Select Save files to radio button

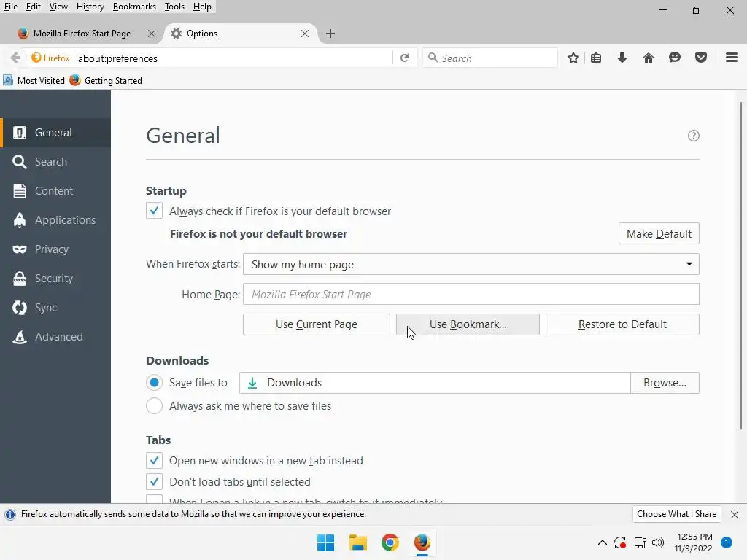[x=154, y=382]
